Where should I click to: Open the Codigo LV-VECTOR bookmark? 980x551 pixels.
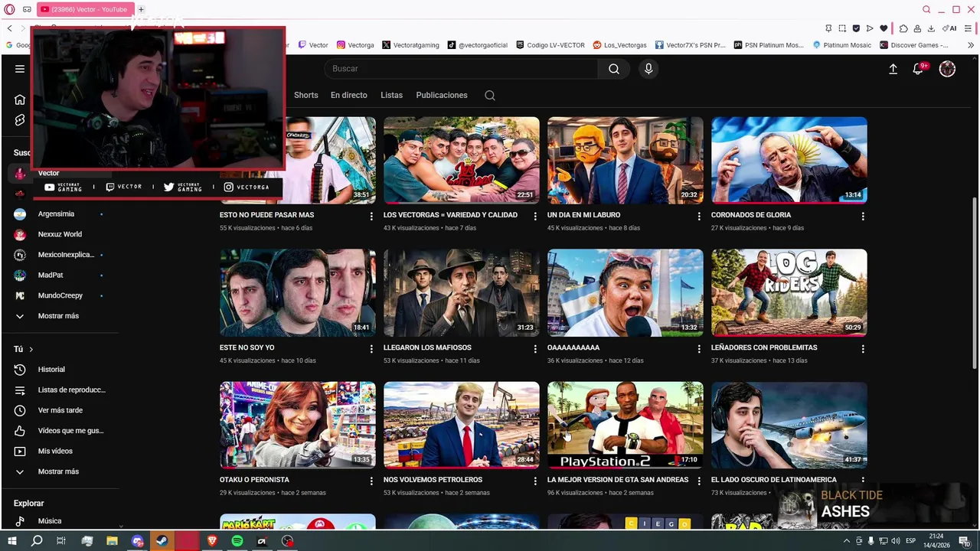[x=550, y=45]
